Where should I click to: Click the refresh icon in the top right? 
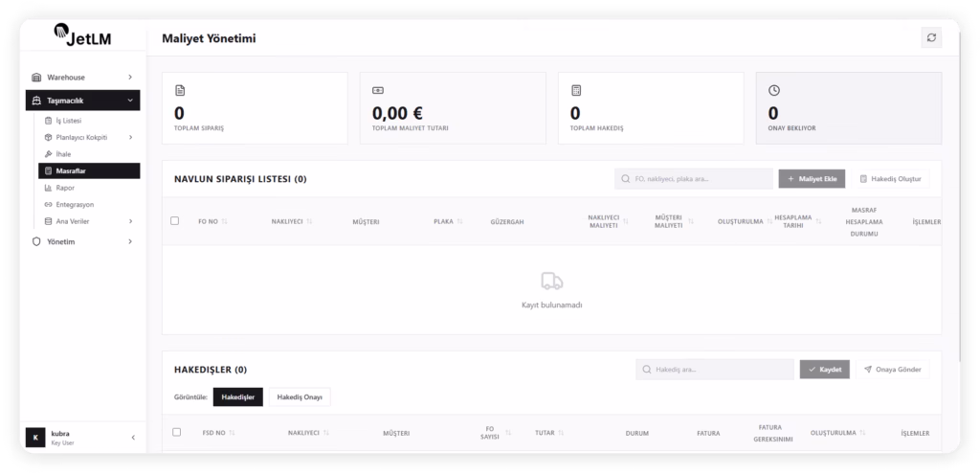[931, 37]
